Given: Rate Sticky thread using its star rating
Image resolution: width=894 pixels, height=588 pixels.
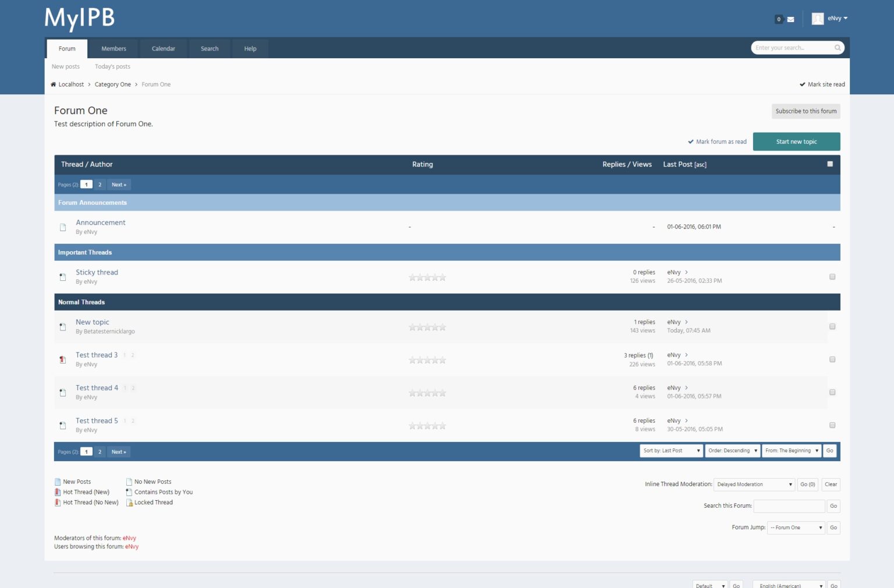Looking at the screenshot, I should [x=427, y=277].
